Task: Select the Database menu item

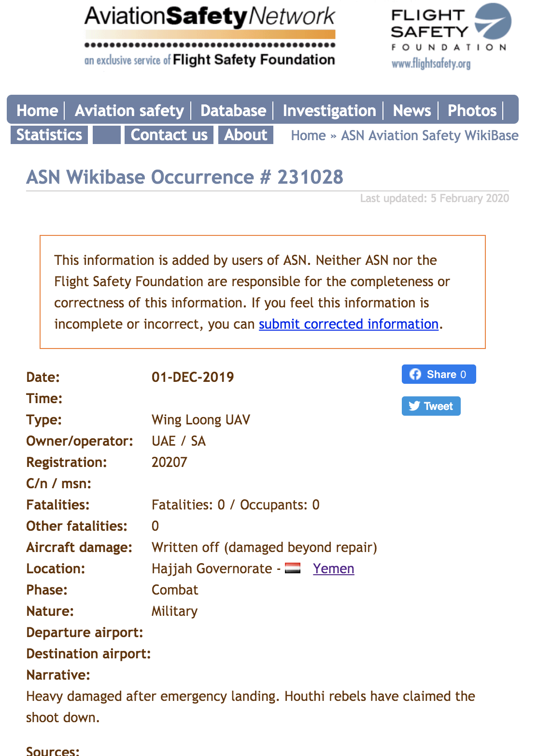Action: pyautogui.click(x=233, y=111)
